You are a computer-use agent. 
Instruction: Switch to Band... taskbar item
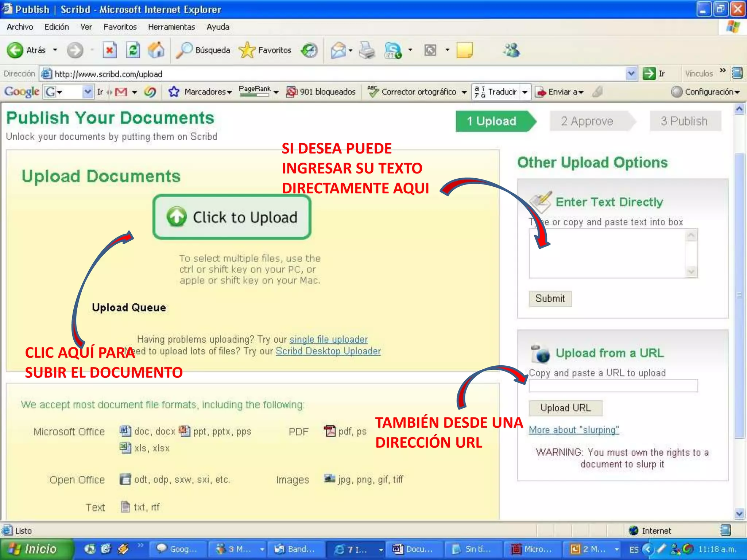296,549
